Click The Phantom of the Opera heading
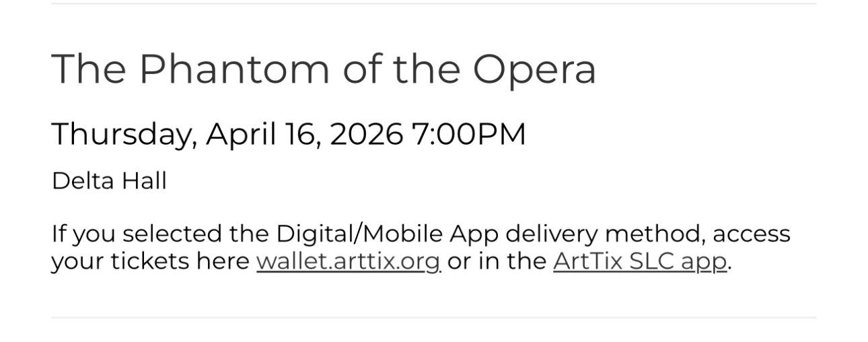 coord(323,69)
